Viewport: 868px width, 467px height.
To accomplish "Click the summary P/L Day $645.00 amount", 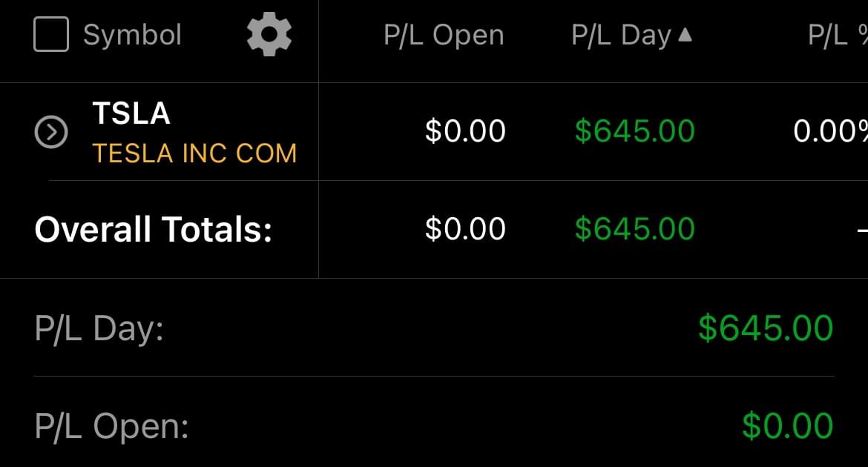I will [x=766, y=328].
